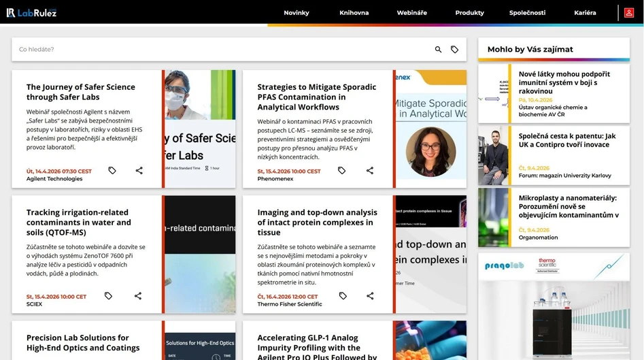Open the Kariéra menu
Image resolution: width=644 pixels, height=360 pixels.
pyautogui.click(x=585, y=13)
